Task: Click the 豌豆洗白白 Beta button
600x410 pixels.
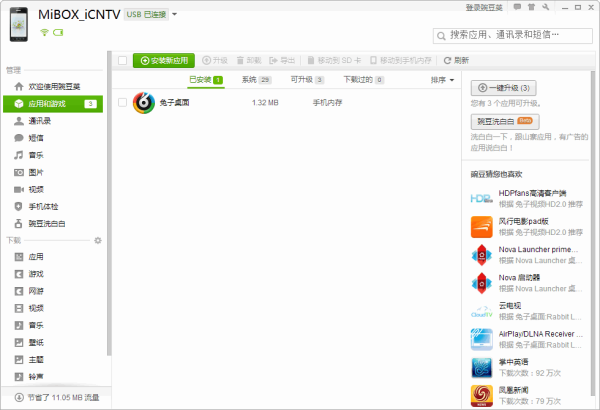Action: [x=505, y=121]
